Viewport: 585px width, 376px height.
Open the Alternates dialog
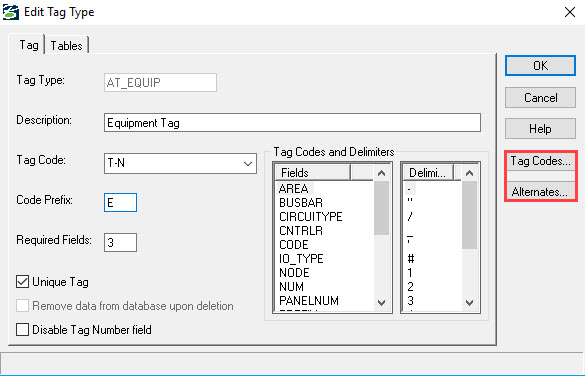pos(541,192)
